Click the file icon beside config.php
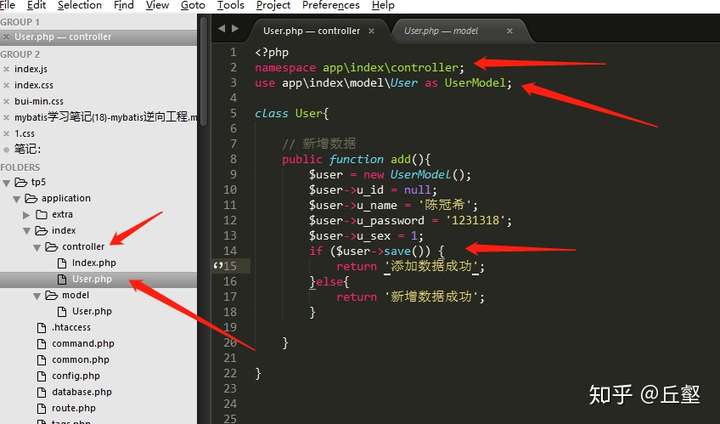720x424 pixels. point(41,376)
